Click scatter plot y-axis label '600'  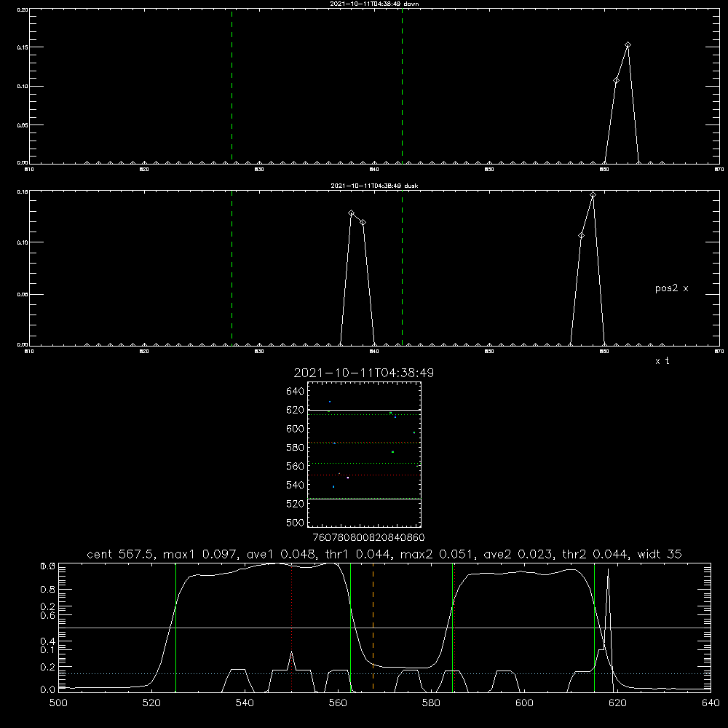coord(296,429)
